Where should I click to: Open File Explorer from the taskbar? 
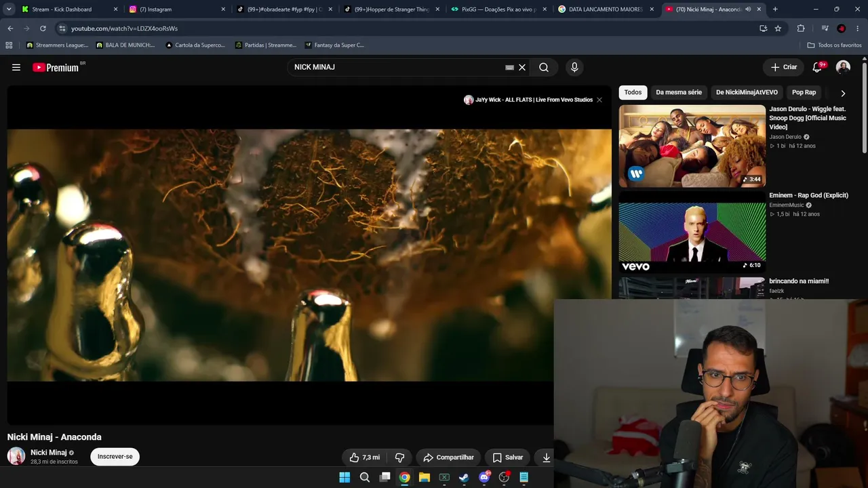tap(425, 477)
